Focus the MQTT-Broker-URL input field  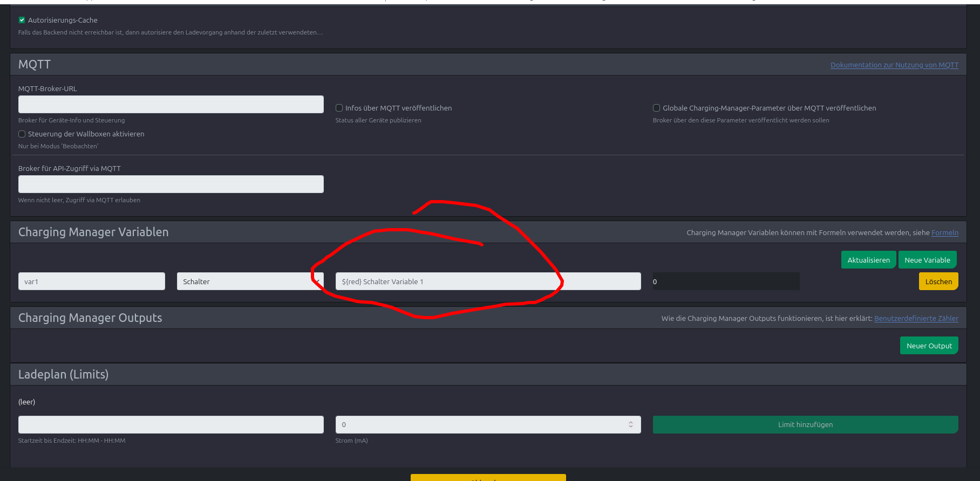[171, 104]
